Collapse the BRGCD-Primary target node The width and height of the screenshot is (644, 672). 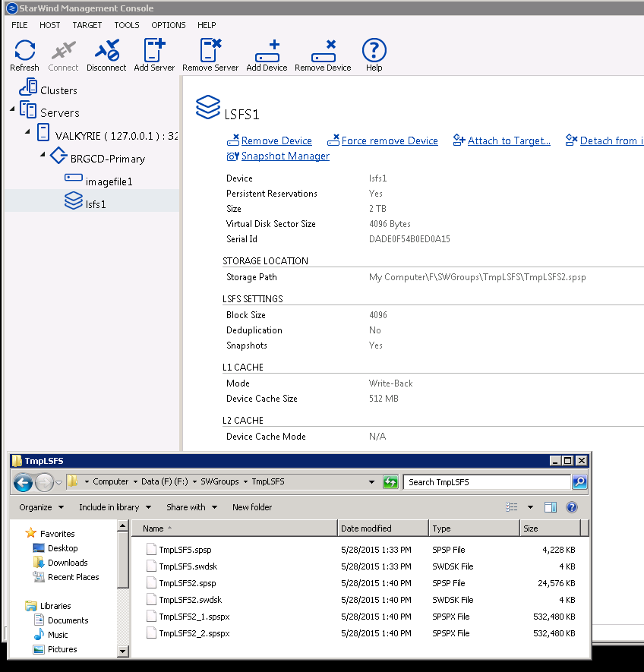pos(43,154)
